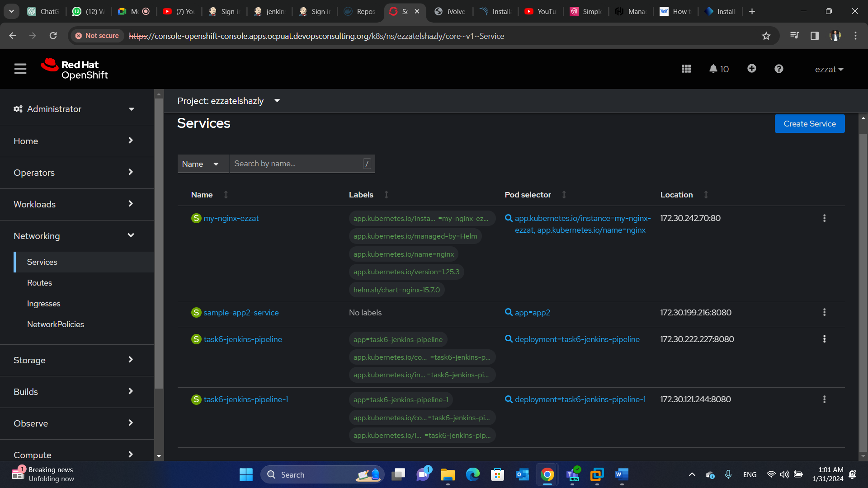Click the plus import/add icon in masthead
The width and height of the screenshot is (868, 488).
pyautogui.click(x=751, y=68)
